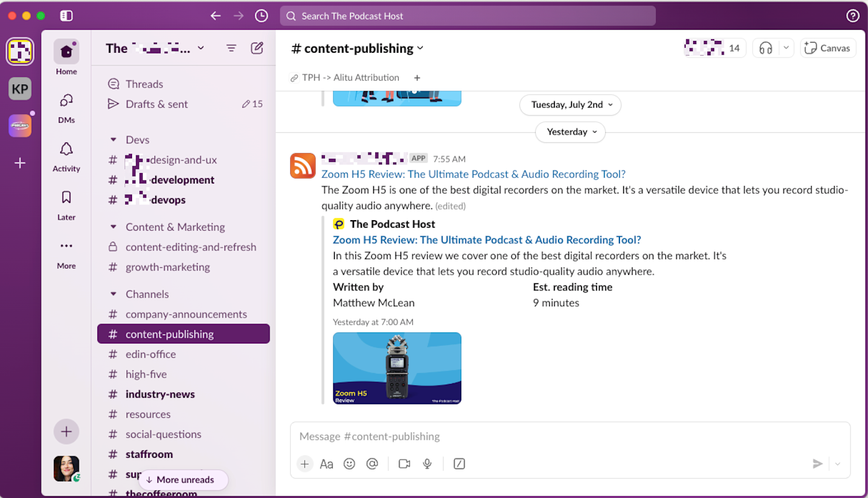Viewport: 868px width, 498px height.
Task: Open the social-questions channel
Action: pos(184,434)
